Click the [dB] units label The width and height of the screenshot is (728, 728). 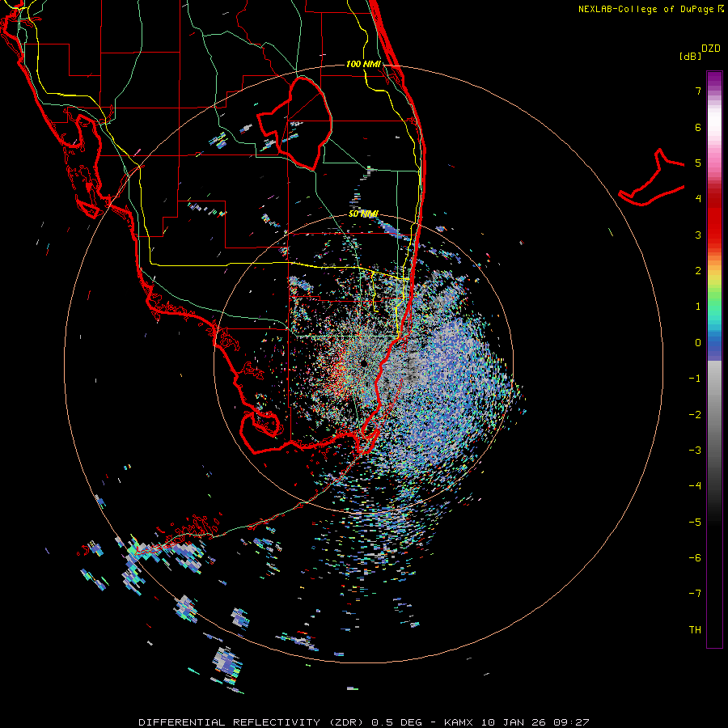690,57
